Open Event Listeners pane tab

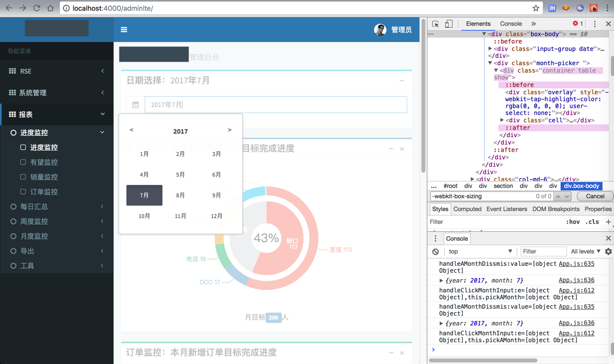pyautogui.click(x=507, y=209)
